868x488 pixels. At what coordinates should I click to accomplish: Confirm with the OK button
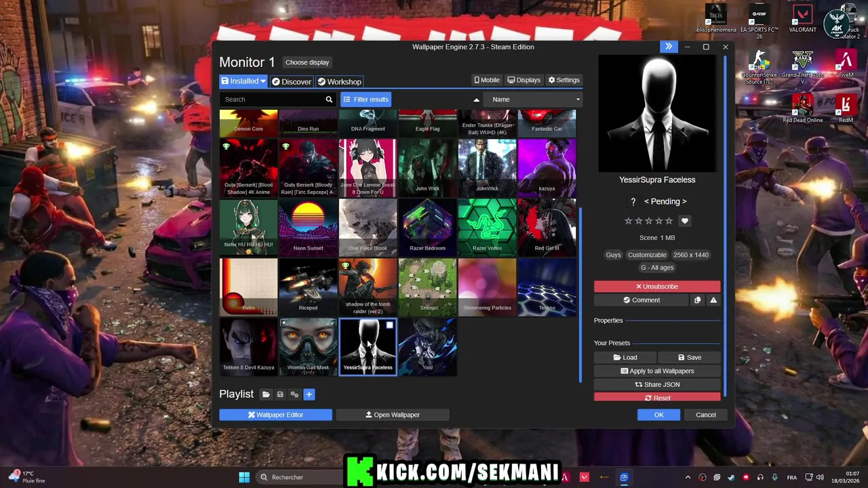(658, 415)
